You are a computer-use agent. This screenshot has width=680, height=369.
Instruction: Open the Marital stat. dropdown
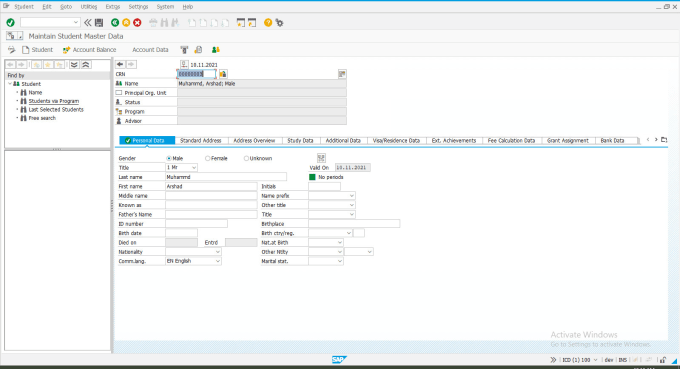pyautogui.click(x=340, y=261)
